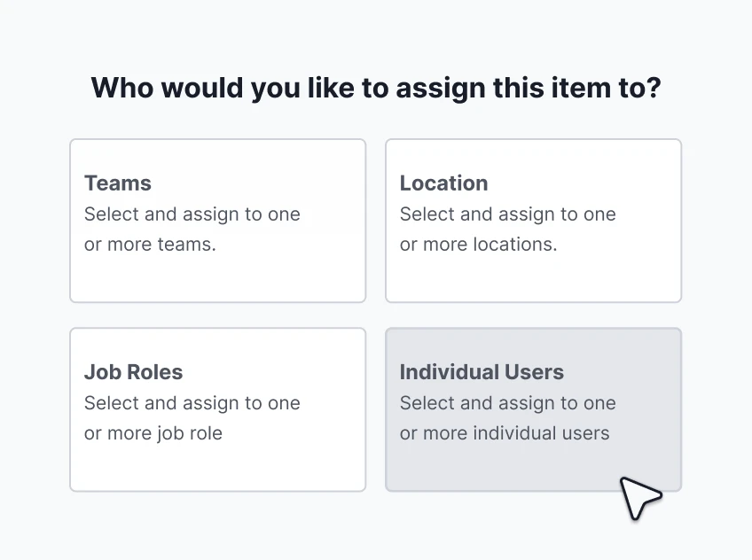752x560 pixels.
Task: Click the arrow pointer graphic on Individual Users
Action: coord(638,496)
